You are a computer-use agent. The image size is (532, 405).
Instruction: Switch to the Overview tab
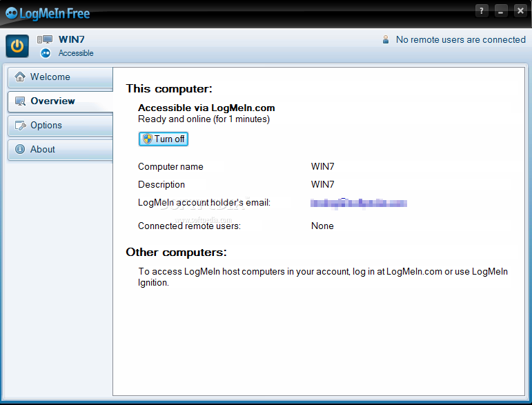(x=61, y=101)
